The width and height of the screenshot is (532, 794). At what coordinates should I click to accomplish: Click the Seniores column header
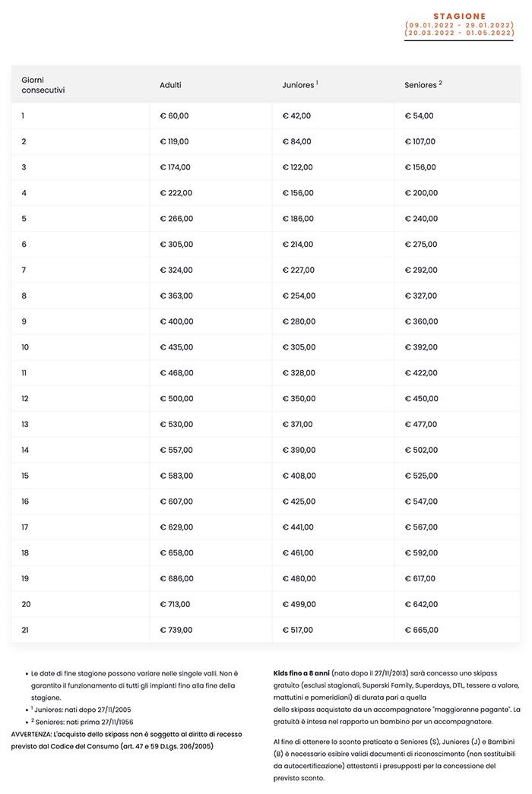pos(423,85)
